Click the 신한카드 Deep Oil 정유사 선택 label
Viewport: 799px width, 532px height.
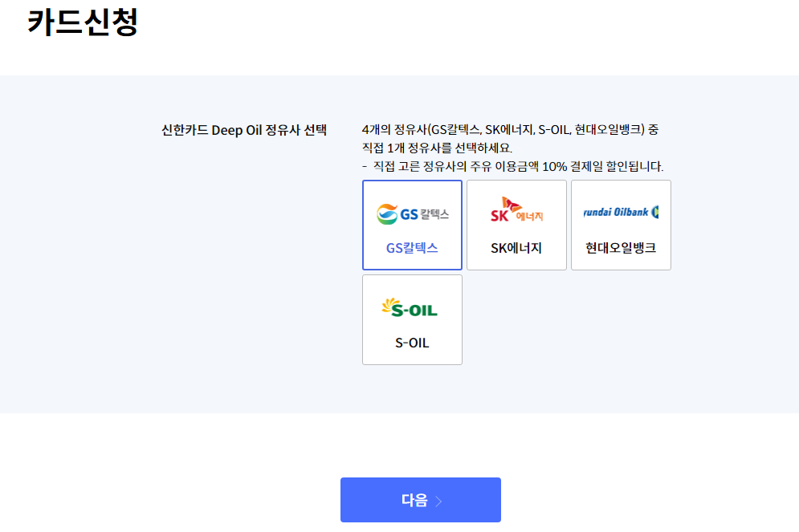coord(245,130)
